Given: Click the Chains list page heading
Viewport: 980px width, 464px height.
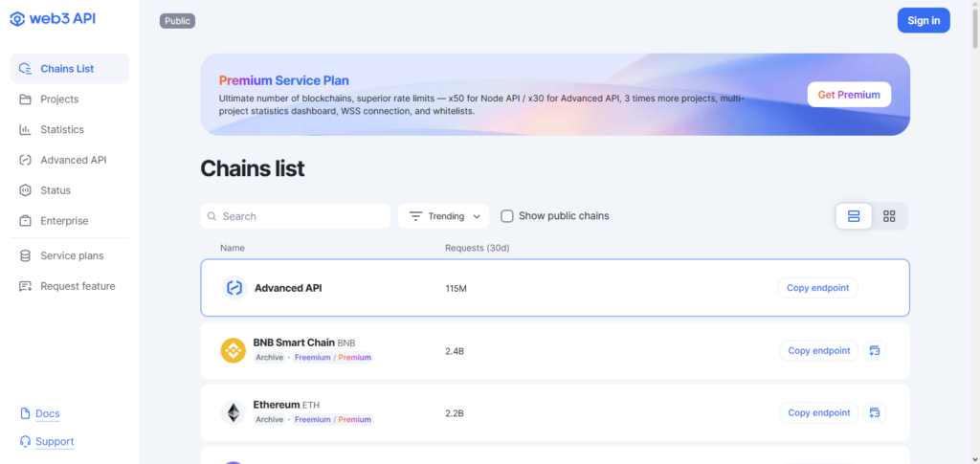Looking at the screenshot, I should (x=253, y=168).
